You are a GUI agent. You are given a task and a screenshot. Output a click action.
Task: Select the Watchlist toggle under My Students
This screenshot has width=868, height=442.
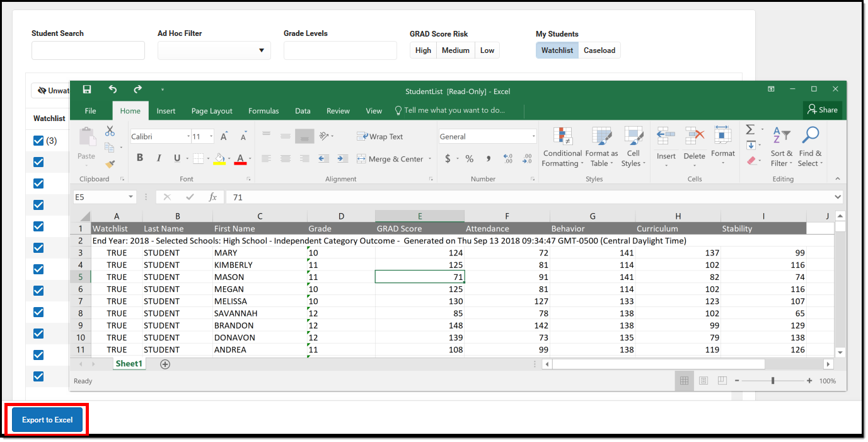(557, 50)
